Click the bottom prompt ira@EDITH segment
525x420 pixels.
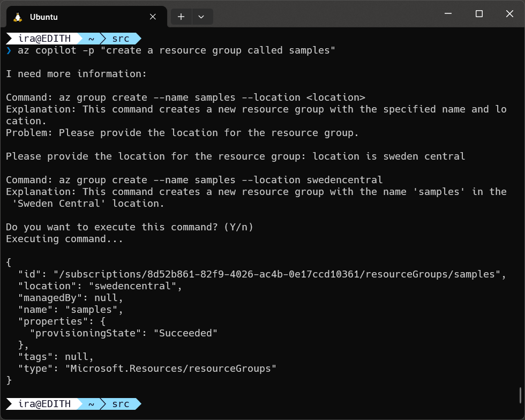click(44, 404)
